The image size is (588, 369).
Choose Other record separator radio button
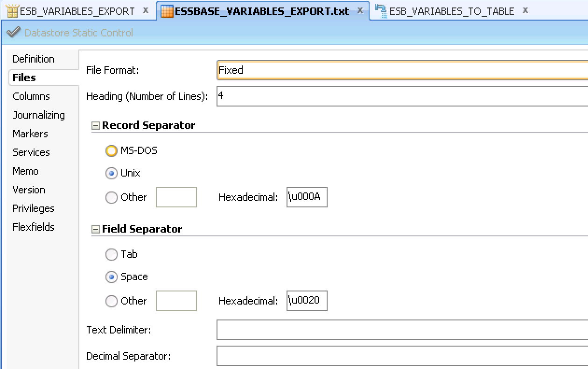111,198
